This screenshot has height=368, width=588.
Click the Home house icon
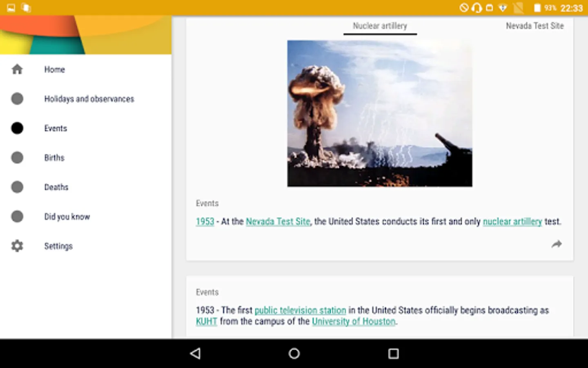pos(17,70)
